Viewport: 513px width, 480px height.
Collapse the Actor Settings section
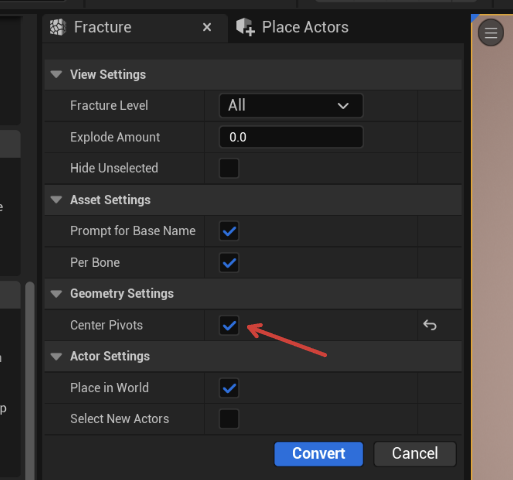tap(56, 356)
